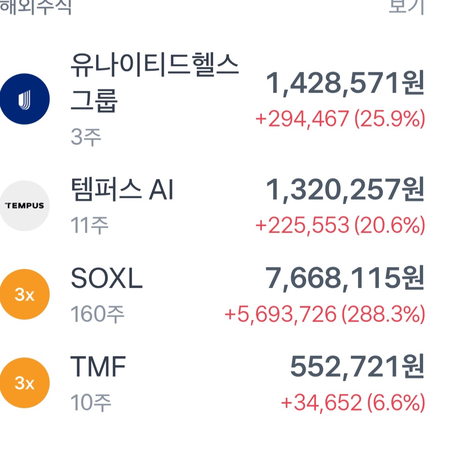Tap the UnitedHealth Group logo icon
456x476 pixels.
pyautogui.click(x=24, y=99)
